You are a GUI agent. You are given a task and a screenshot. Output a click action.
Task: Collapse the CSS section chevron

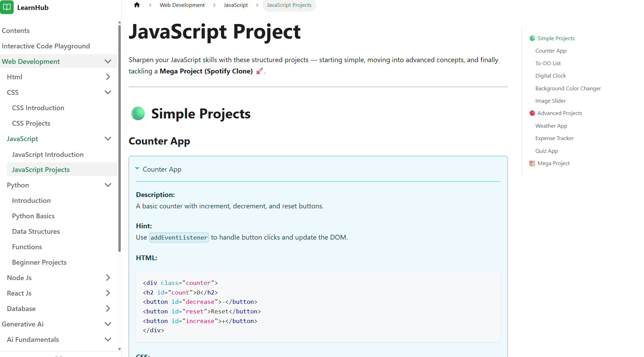point(108,92)
